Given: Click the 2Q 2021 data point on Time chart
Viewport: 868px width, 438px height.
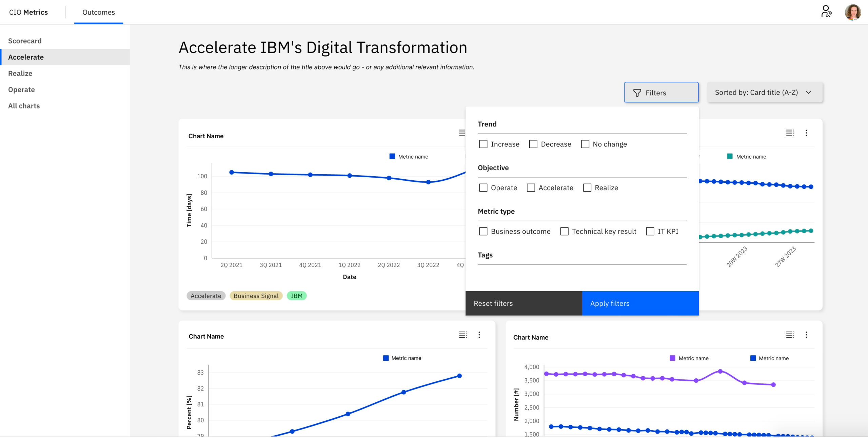Looking at the screenshot, I should coord(232,172).
